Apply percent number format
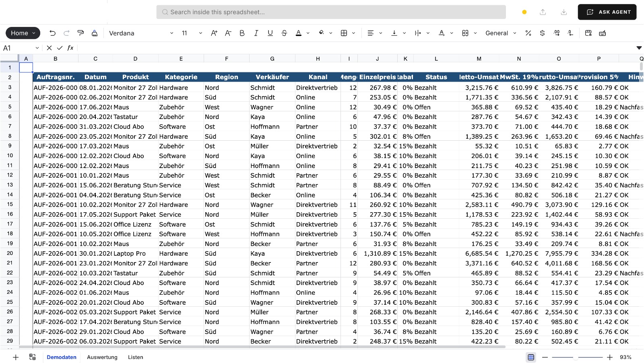The height and width of the screenshot is (363, 644). tap(528, 33)
